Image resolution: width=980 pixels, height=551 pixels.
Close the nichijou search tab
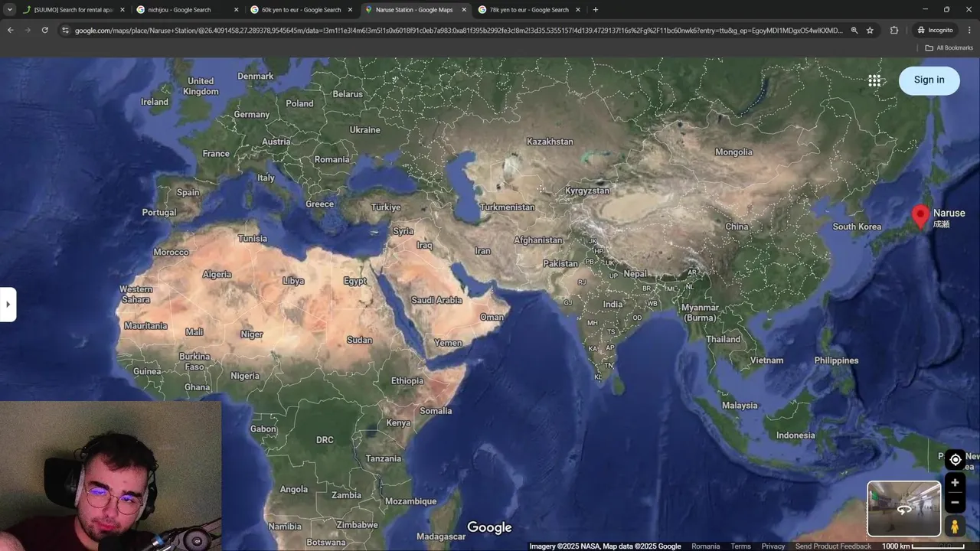click(236, 10)
